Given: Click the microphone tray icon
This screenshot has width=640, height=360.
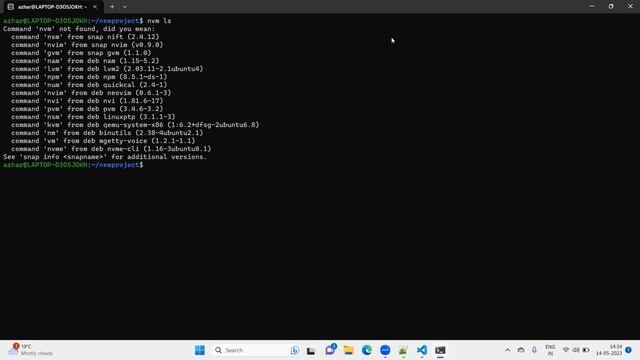Looking at the screenshot, I should [534, 350].
